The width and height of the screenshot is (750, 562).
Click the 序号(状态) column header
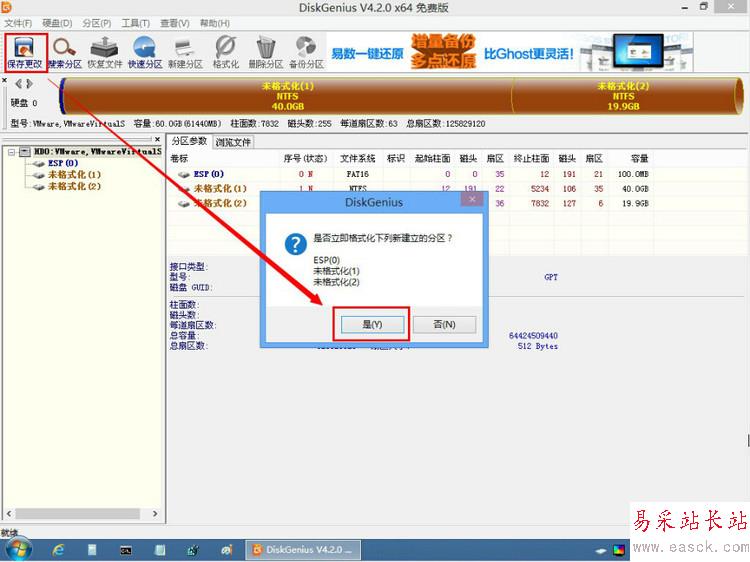pos(306,158)
